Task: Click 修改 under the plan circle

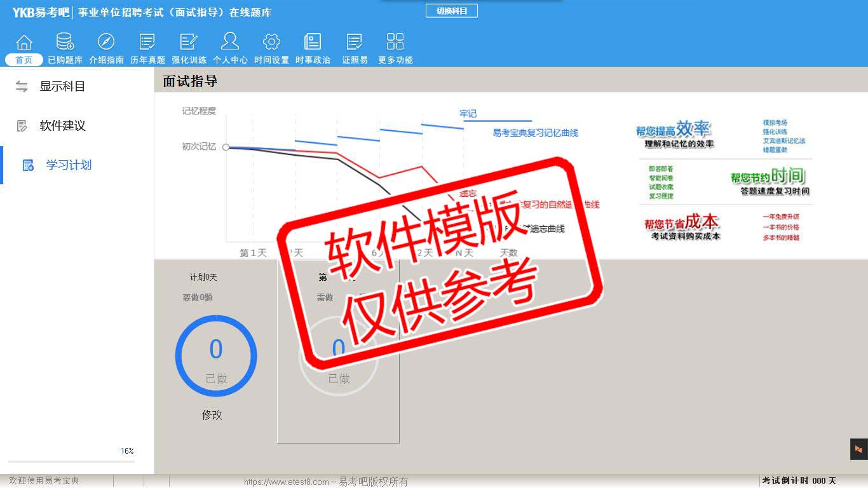Action: pyautogui.click(x=212, y=415)
